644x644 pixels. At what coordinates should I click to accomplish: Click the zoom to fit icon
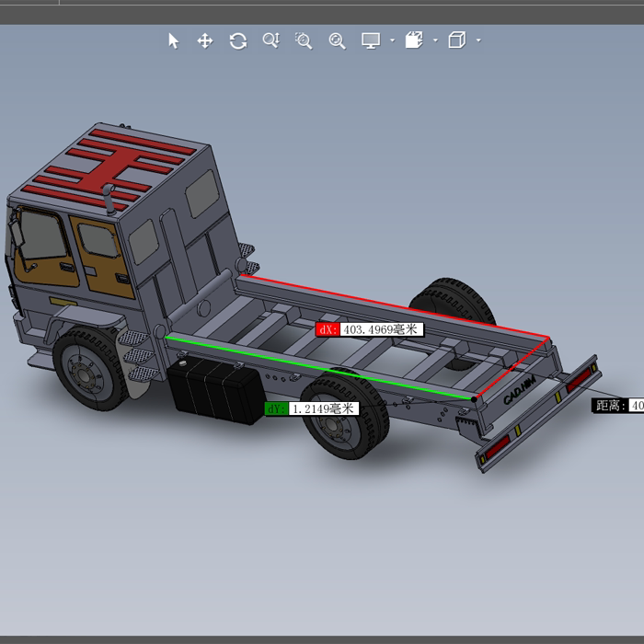tap(338, 41)
